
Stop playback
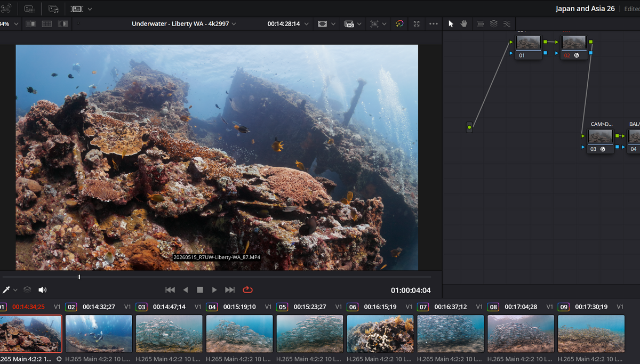point(200,290)
